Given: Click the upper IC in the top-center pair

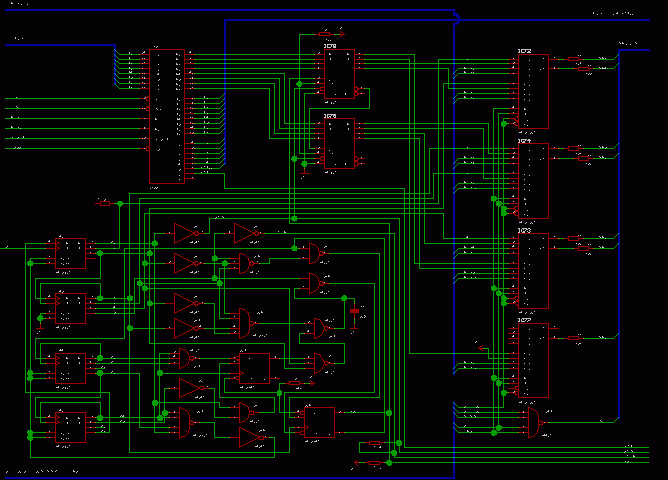Looking at the screenshot, I should [338, 73].
